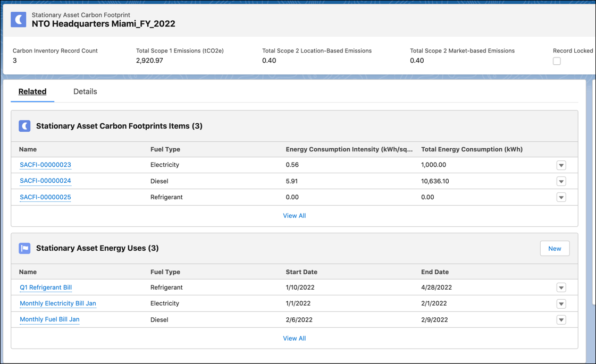
Task: Open the Q1 Refrigerant Bill record
Action: click(46, 287)
